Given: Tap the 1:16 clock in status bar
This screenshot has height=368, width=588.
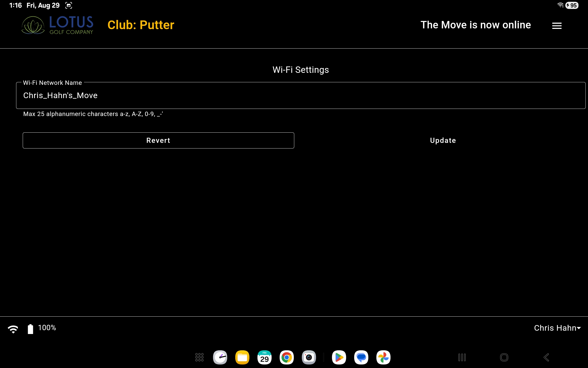Looking at the screenshot, I should (16, 5).
